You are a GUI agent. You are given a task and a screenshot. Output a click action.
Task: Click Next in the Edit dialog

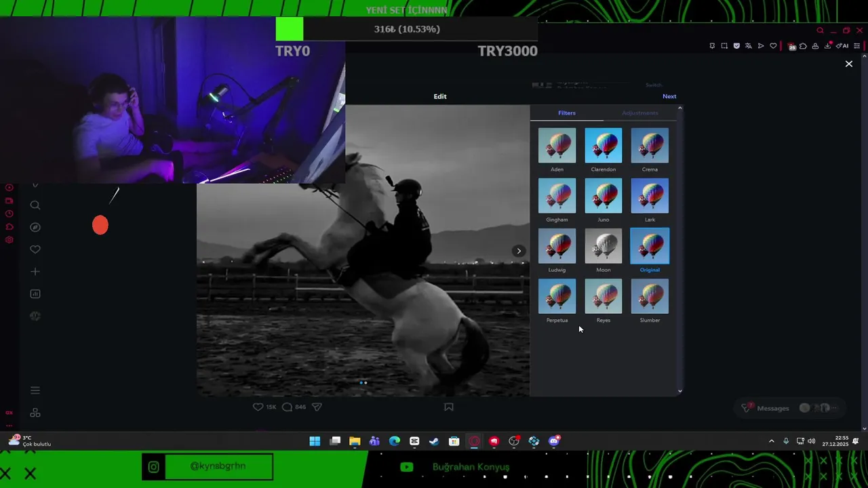(x=669, y=96)
